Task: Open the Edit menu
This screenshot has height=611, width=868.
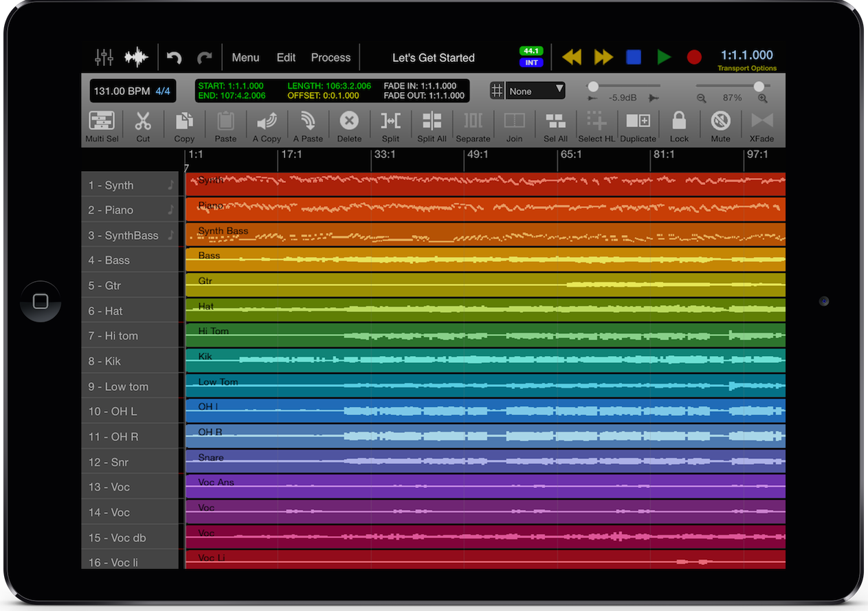Action: pyautogui.click(x=286, y=58)
